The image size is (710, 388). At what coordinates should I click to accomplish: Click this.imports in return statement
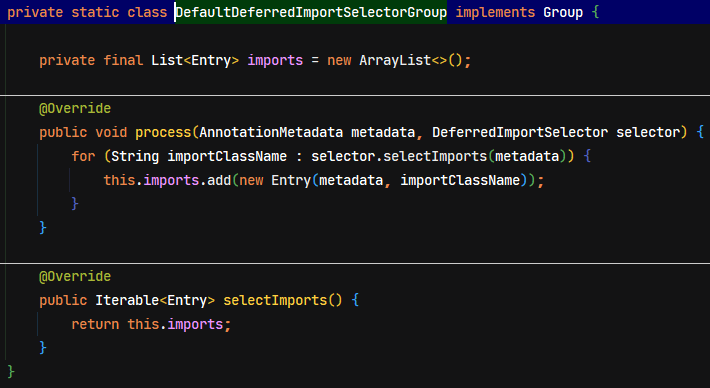[x=175, y=324]
